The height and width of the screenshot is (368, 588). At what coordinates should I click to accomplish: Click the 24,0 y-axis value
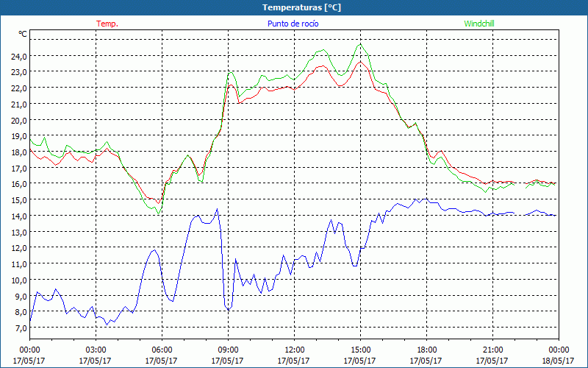[x=20, y=57]
